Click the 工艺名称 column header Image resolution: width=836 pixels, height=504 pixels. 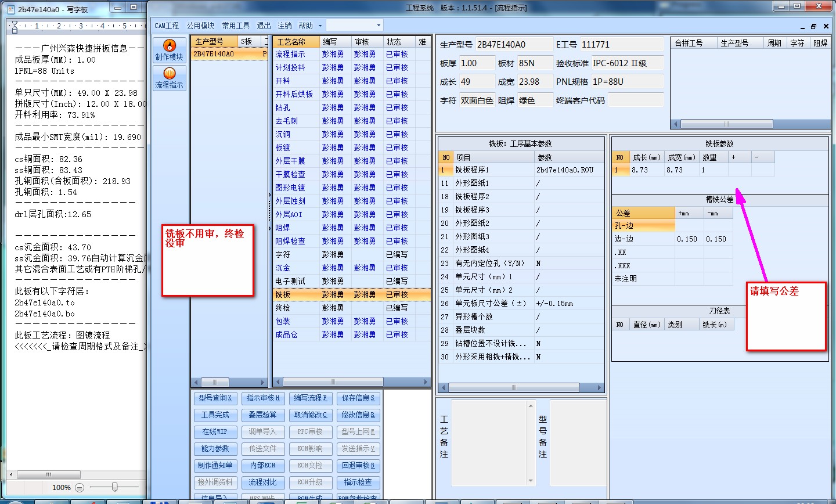[296, 42]
